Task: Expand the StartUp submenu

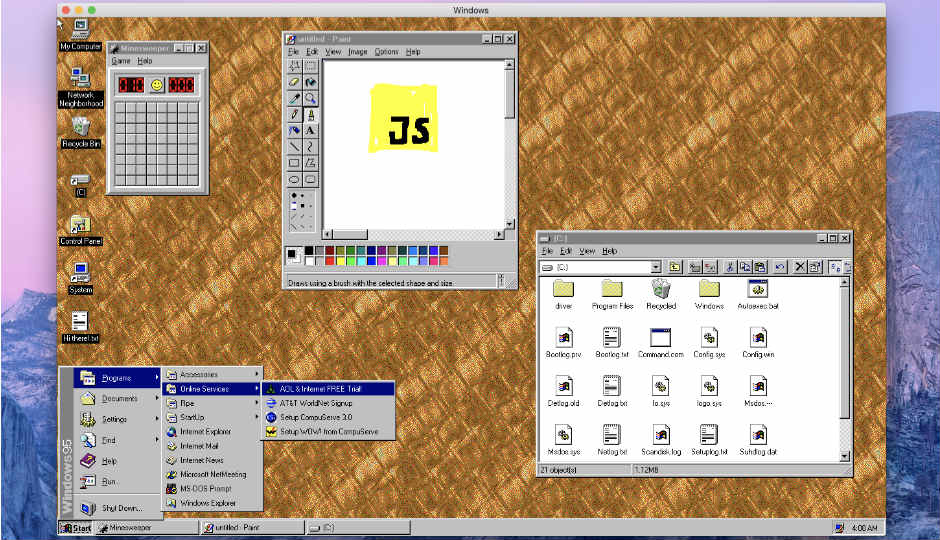Action: tap(212, 417)
